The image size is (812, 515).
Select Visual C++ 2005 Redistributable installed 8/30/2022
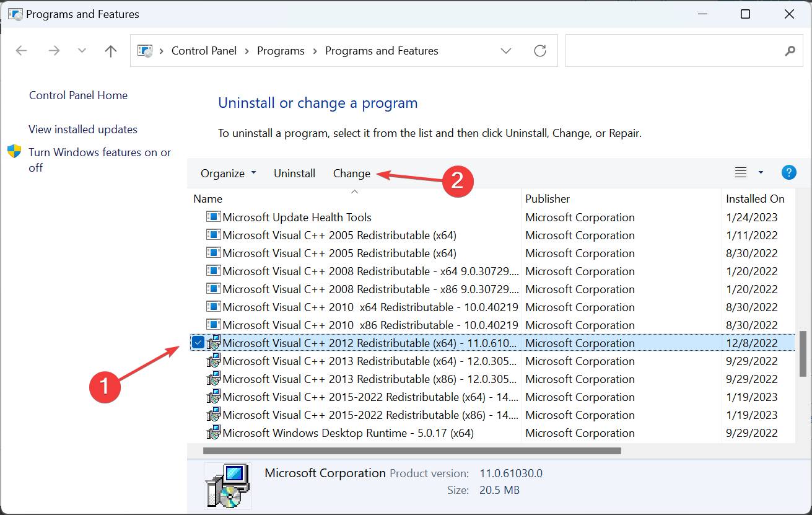click(492, 253)
